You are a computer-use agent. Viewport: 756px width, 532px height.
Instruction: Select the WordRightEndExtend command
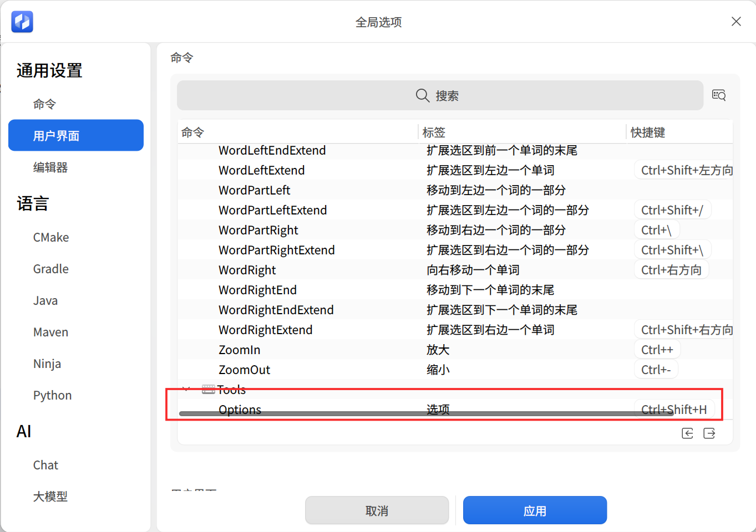276,310
